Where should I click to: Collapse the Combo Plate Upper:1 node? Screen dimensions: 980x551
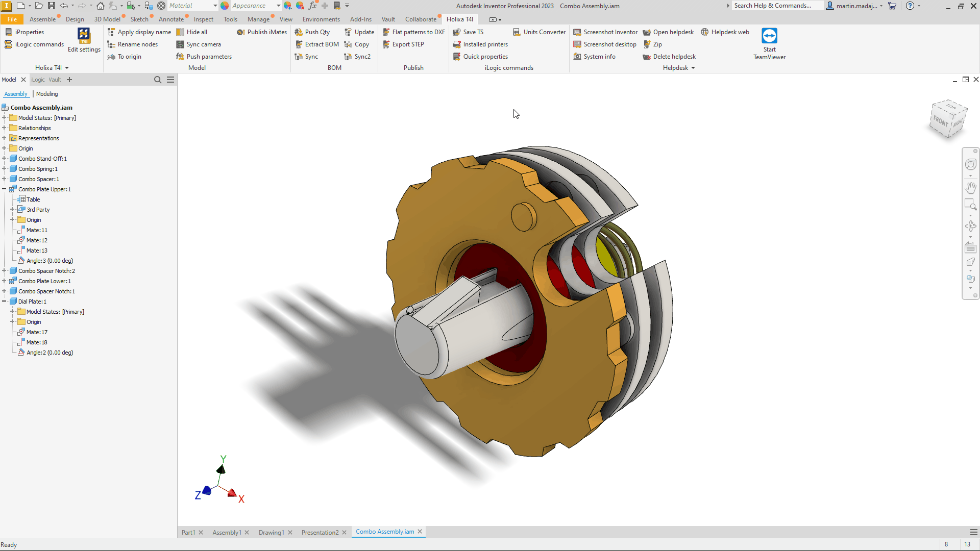(4, 189)
